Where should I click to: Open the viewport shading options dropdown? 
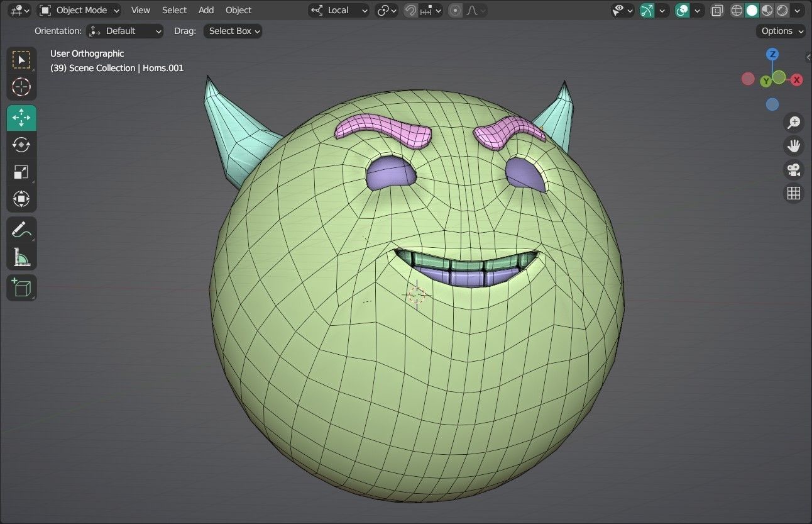798,10
